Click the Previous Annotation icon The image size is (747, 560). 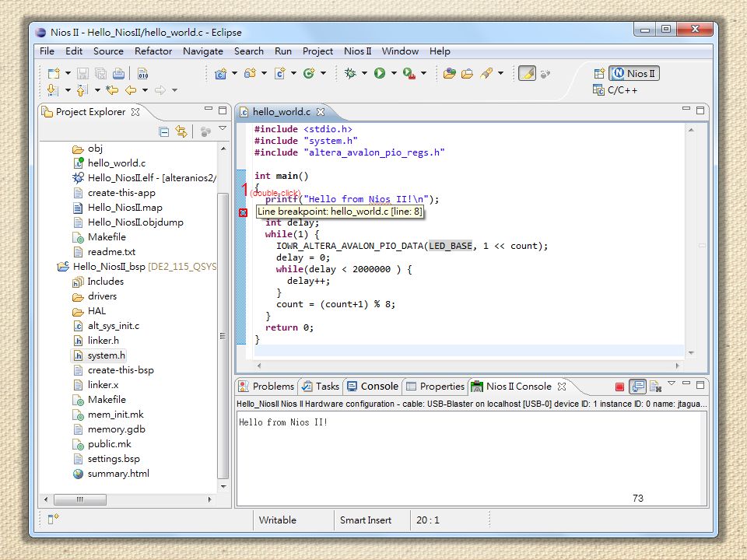click(82, 89)
